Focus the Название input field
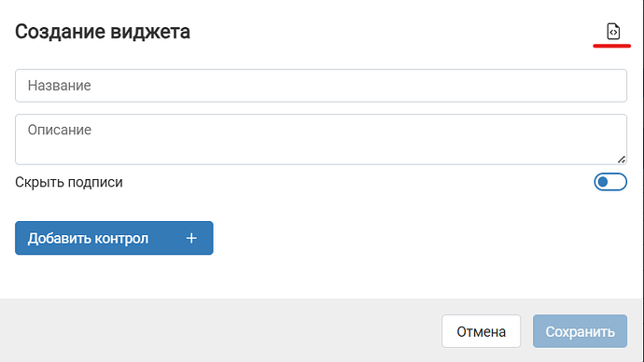The image size is (644, 362). (x=321, y=86)
